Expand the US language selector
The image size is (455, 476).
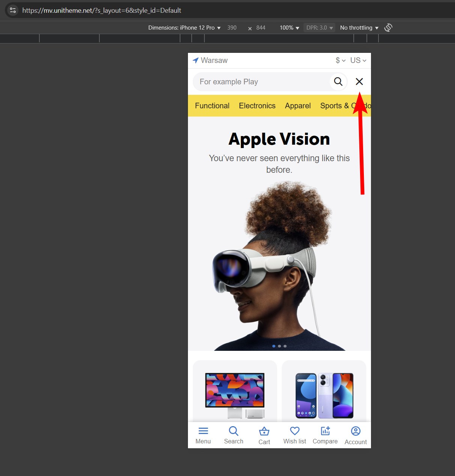coord(358,60)
